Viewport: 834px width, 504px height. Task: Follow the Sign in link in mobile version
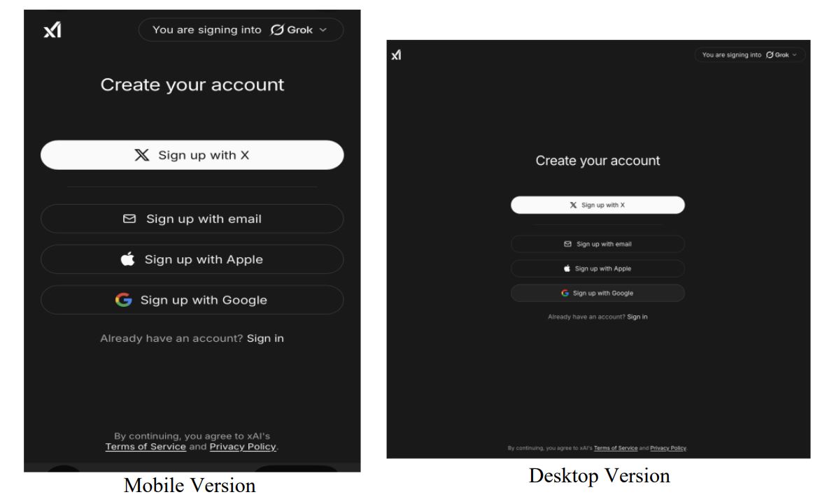pyautogui.click(x=265, y=338)
